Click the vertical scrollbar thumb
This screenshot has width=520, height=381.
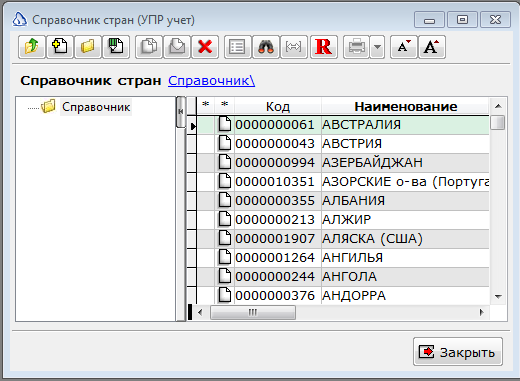click(498, 122)
